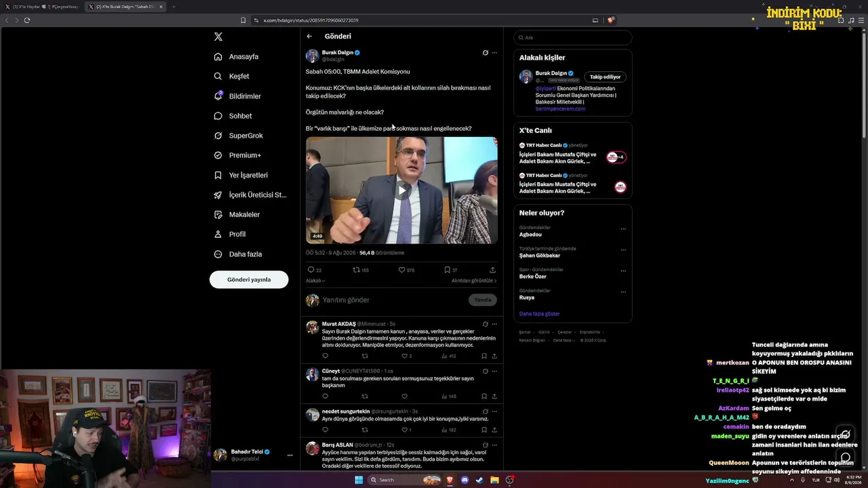Click the Yanıtını gönder reply field
The image size is (868, 488).
393,300
